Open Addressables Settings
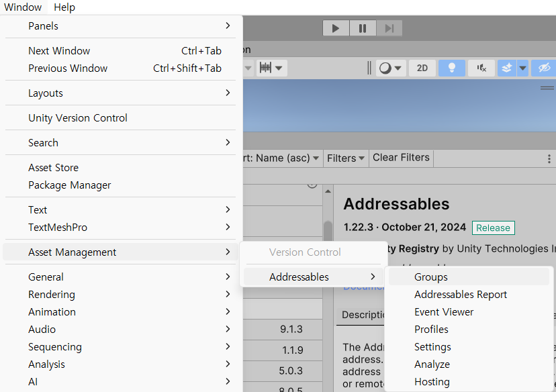556x392 pixels. point(469,346)
